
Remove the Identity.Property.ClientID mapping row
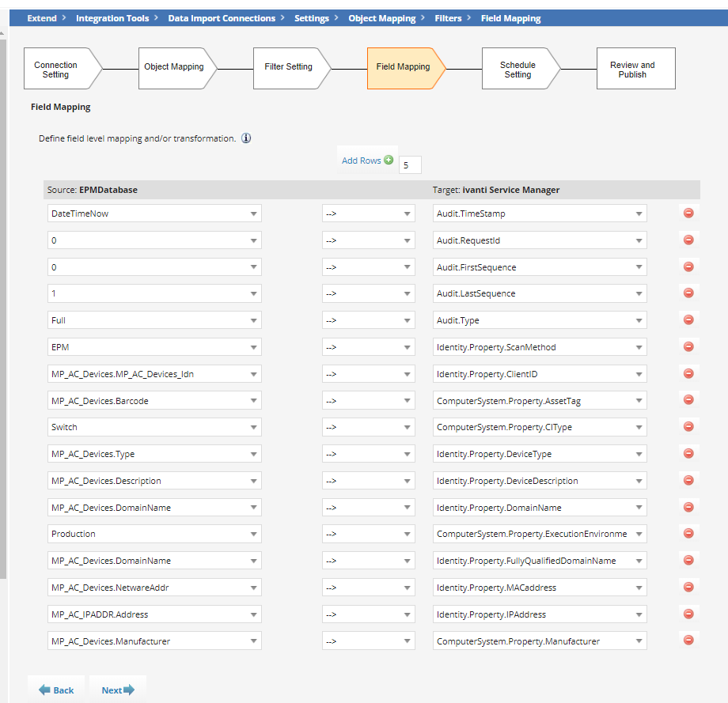(688, 373)
